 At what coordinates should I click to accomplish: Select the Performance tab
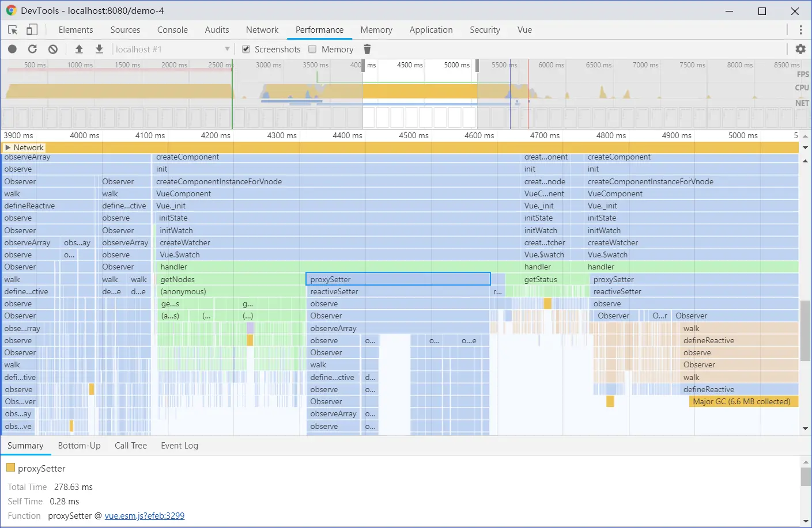click(x=319, y=30)
